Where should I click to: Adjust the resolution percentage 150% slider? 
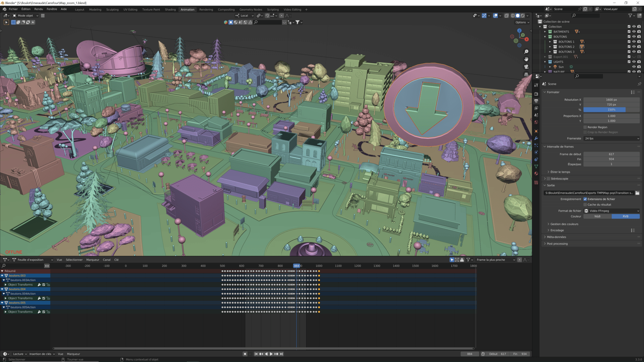[611, 110]
